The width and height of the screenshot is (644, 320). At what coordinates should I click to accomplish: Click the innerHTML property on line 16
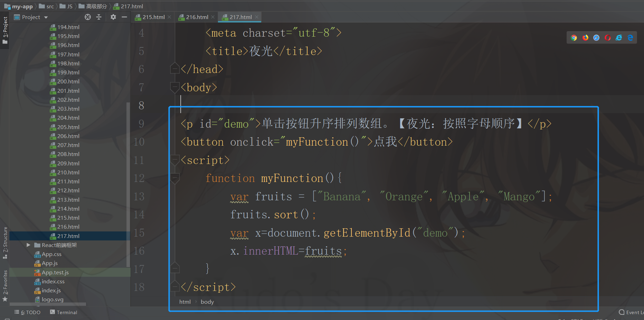tap(271, 251)
